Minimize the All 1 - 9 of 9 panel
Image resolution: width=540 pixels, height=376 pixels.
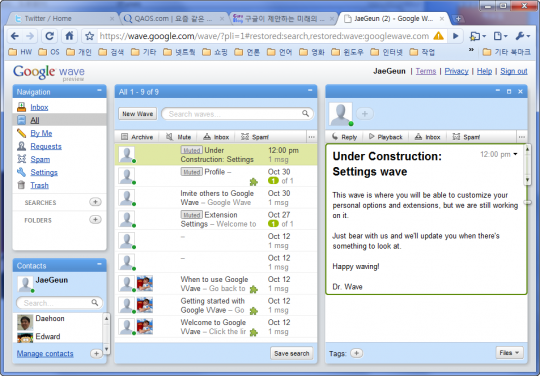[x=310, y=91]
